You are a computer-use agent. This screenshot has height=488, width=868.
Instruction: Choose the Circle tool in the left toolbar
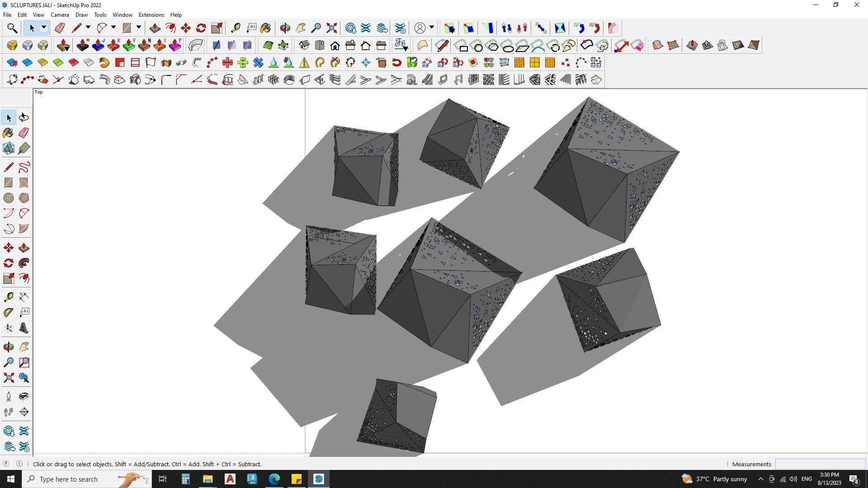point(8,198)
